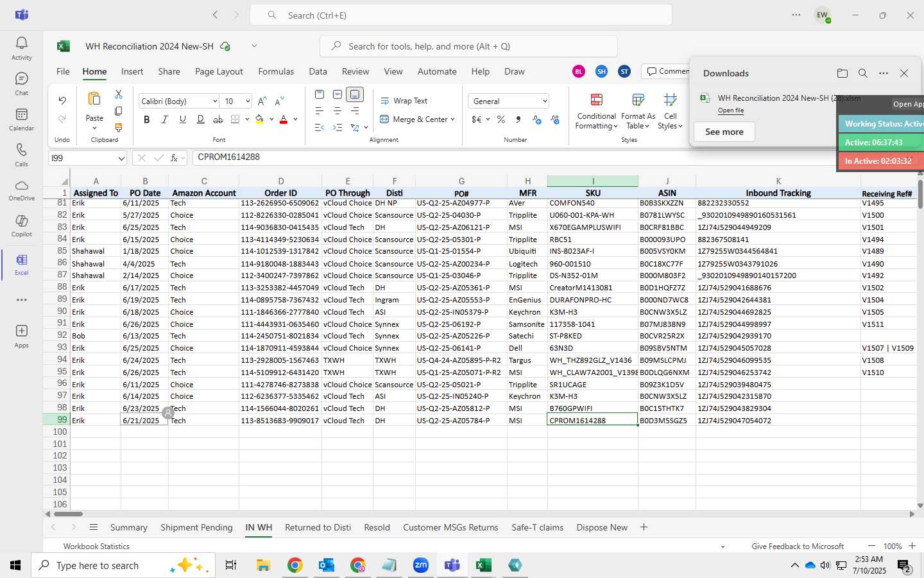Open Calendar in the Teams sidebar
Viewport: 924px width, 578px height.
coord(21,119)
